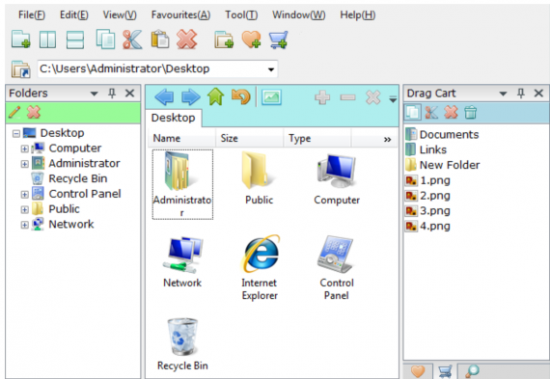Open the Tool menu
This screenshot has height=379, width=550.
pos(241,15)
